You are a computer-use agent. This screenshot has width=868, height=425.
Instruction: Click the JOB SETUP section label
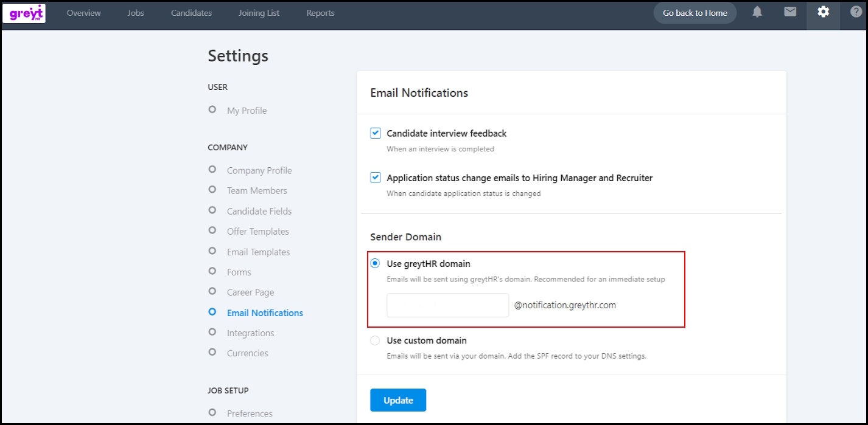(x=228, y=390)
